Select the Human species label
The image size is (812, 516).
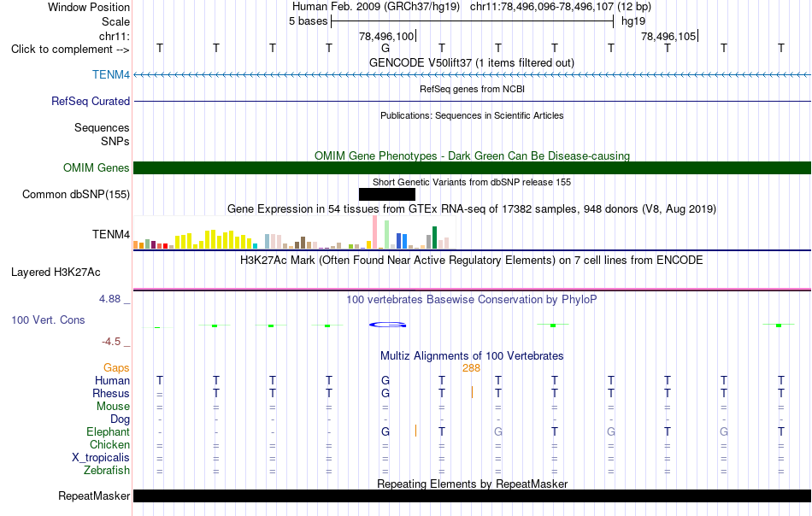point(112,380)
